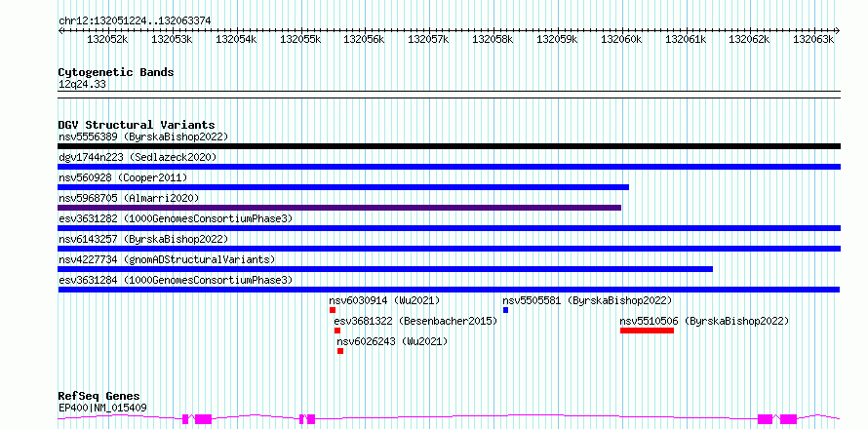The height and width of the screenshot is (429, 868).
Task: Click the small blue nsv5505581 marker
Action: (505, 310)
